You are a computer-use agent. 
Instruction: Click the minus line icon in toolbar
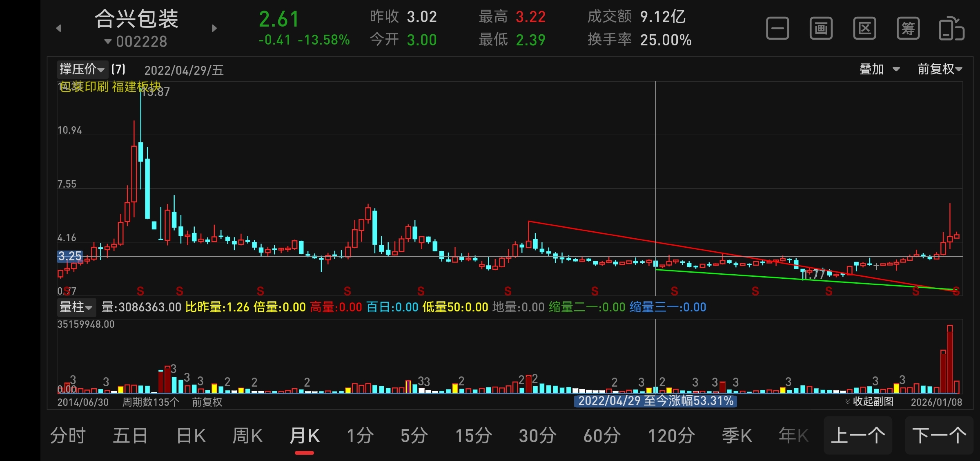[x=777, y=29]
